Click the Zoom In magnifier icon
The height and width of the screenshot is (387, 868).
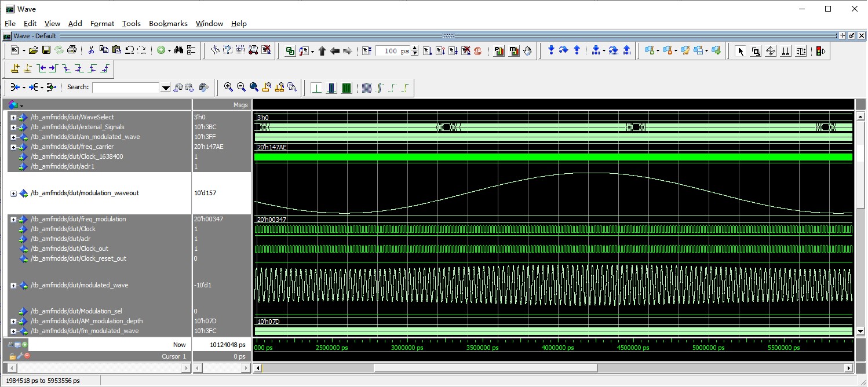pos(228,87)
